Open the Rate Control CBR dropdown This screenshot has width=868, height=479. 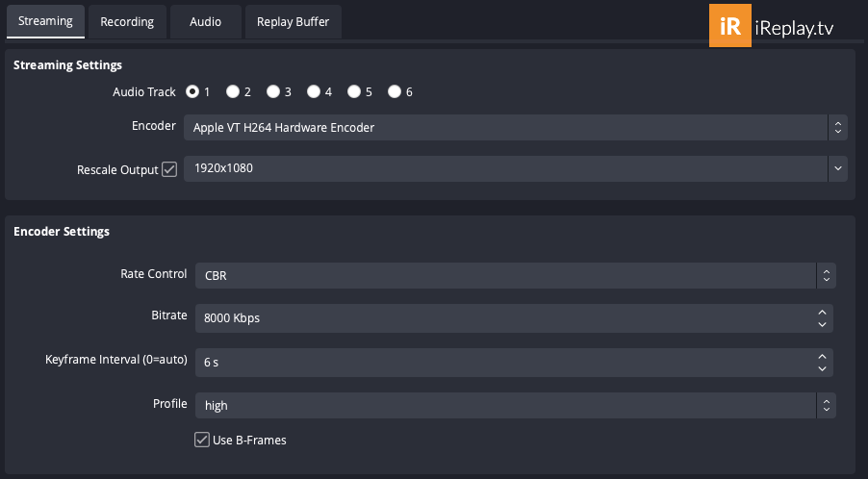point(516,275)
